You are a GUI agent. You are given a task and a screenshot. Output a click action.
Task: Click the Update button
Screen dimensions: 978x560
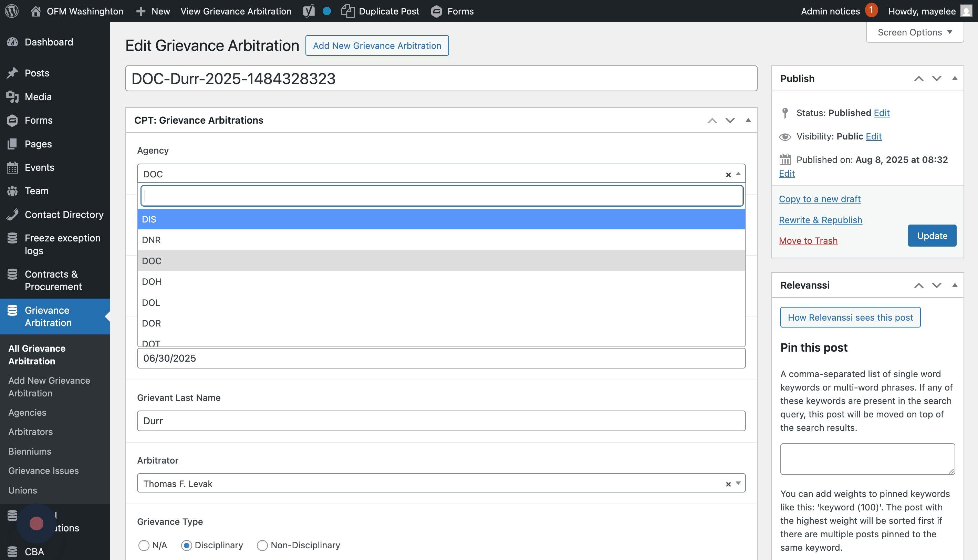(x=932, y=235)
